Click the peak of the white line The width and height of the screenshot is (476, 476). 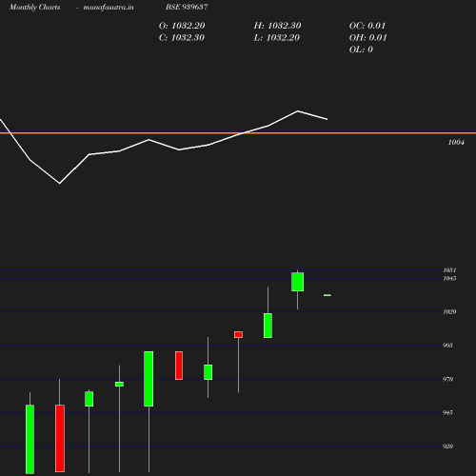click(x=298, y=111)
